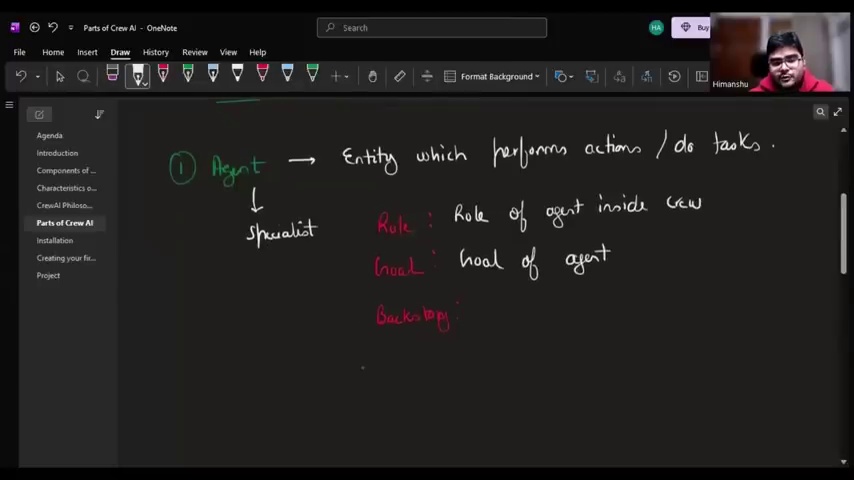Click the Buy premium button
This screenshot has height=480, width=854.
(691, 28)
